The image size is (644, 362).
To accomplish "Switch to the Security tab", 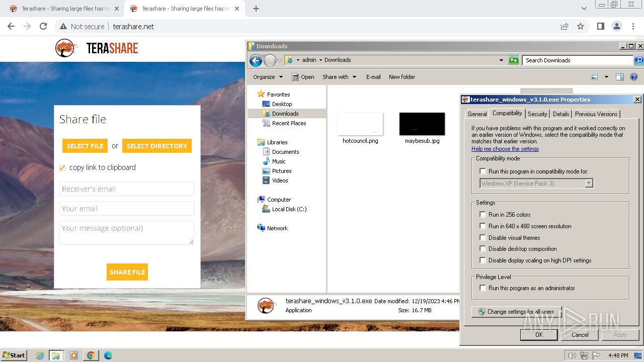I will pyautogui.click(x=537, y=114).
